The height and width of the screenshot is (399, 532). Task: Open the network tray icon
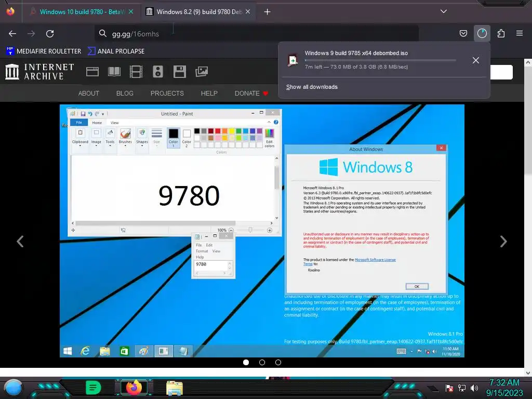point(462,388)
